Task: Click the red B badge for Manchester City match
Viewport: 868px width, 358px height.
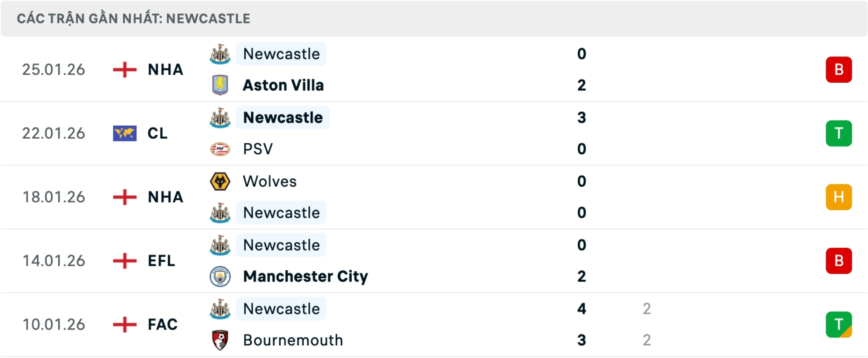Action: coord(839,261)
